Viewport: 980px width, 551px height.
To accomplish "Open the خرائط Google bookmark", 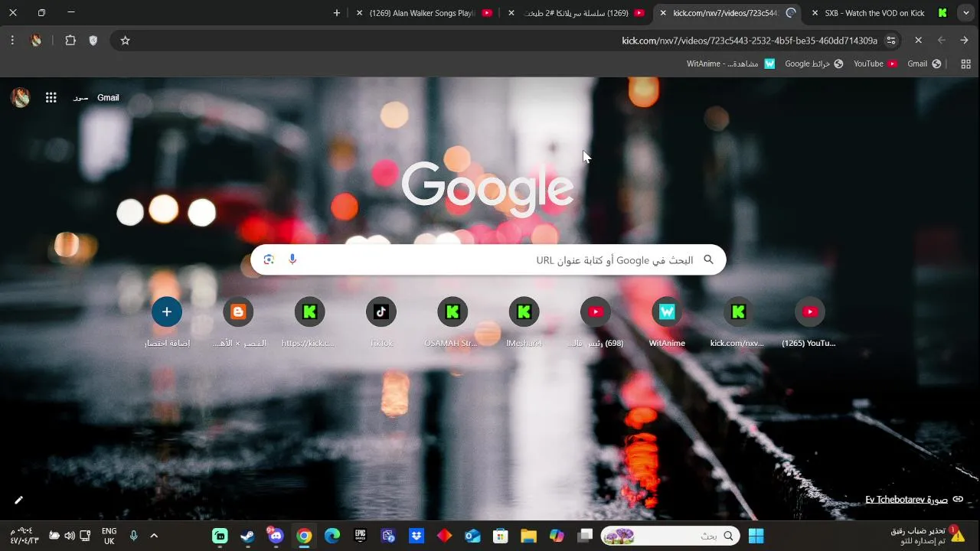I will (x=814, y=64).
